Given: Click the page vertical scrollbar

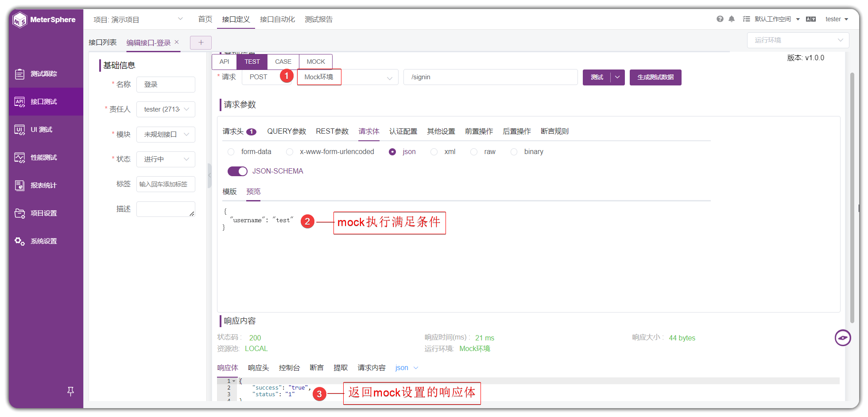Looking at the screenshot, I should coord(852,198).
